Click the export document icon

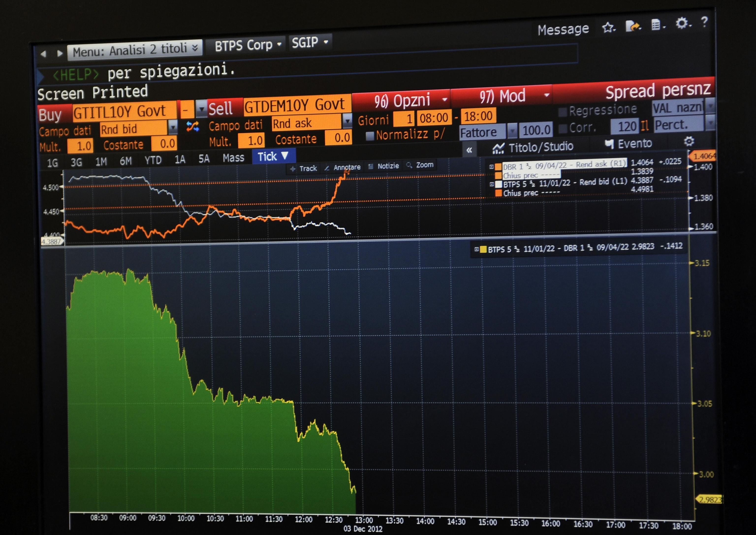pyautogui.click(x=632, y=26)
